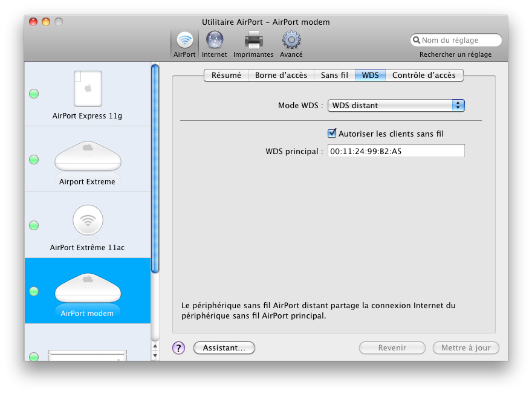
Task: Toggle Autoriser les clients sans fil checkbox
Action: (332, 134)
